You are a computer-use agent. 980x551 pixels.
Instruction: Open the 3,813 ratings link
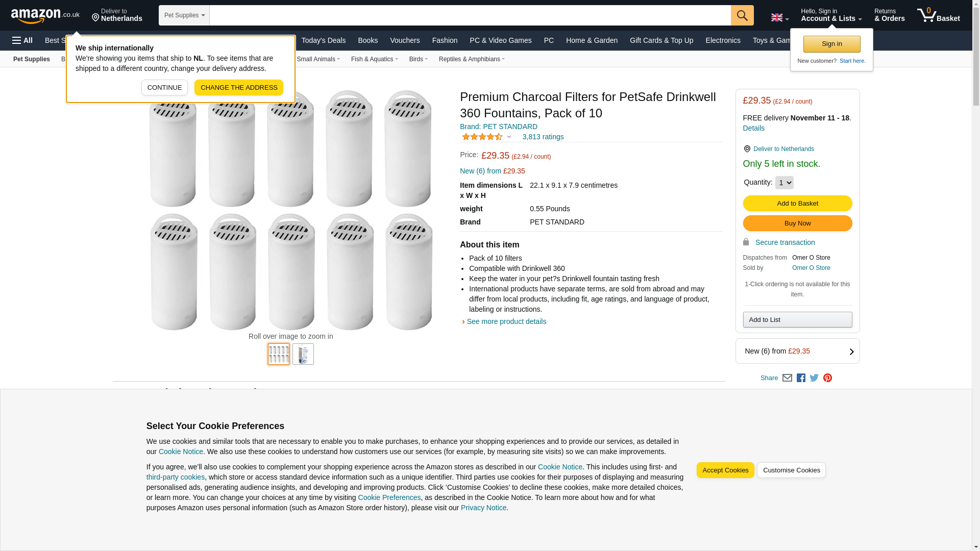pyautogui.click(x=543, y=137)
